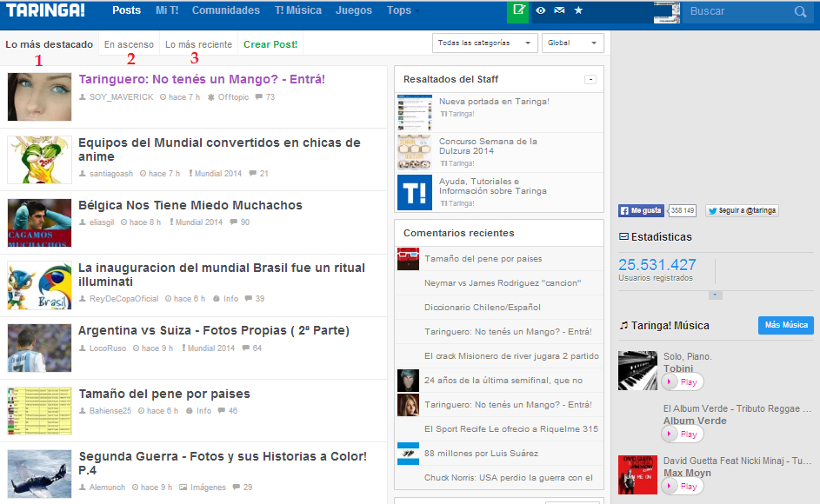This screenshot has height=504, width=820.
Task: Open post Segunda Guerra - Fotos y sus Historias
Action: pos(223,463)
